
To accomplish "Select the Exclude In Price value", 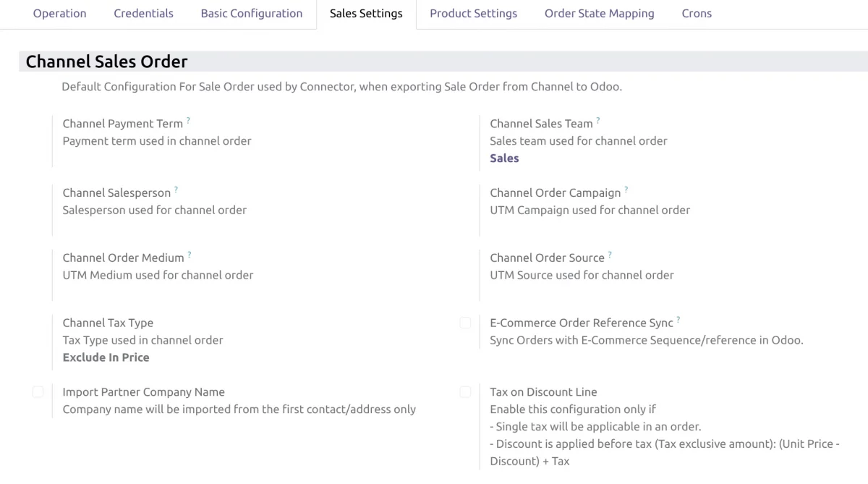I will [x=106, y=357].
